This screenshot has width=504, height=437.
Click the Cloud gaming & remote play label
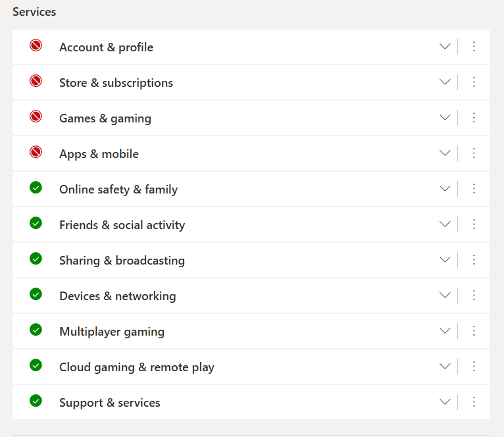(137, 367)
